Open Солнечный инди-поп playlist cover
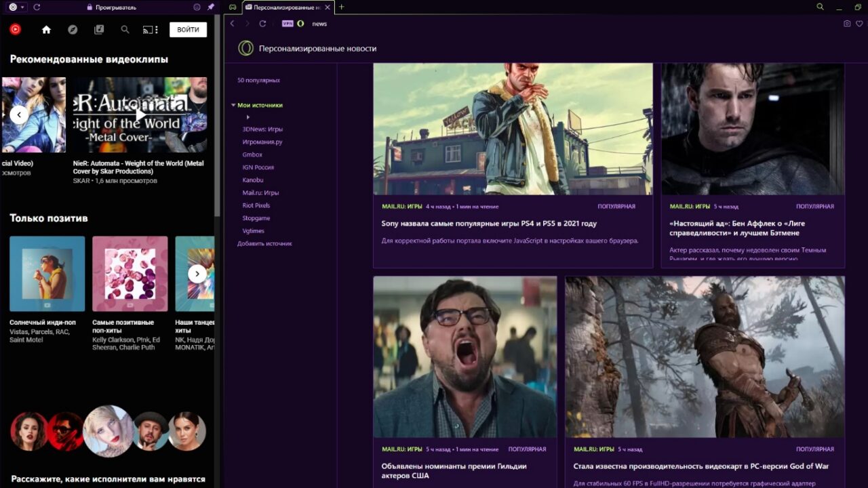 coord(47,274)
